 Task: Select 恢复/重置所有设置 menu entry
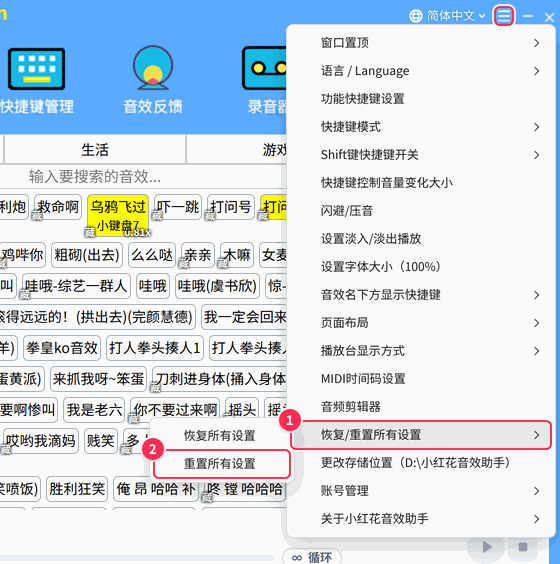point(421,435)
